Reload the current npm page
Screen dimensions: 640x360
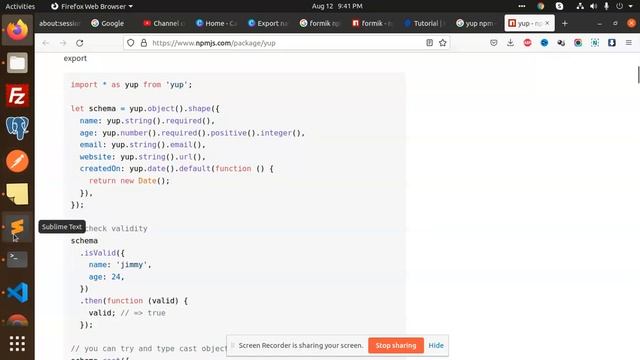coord(80,43)
